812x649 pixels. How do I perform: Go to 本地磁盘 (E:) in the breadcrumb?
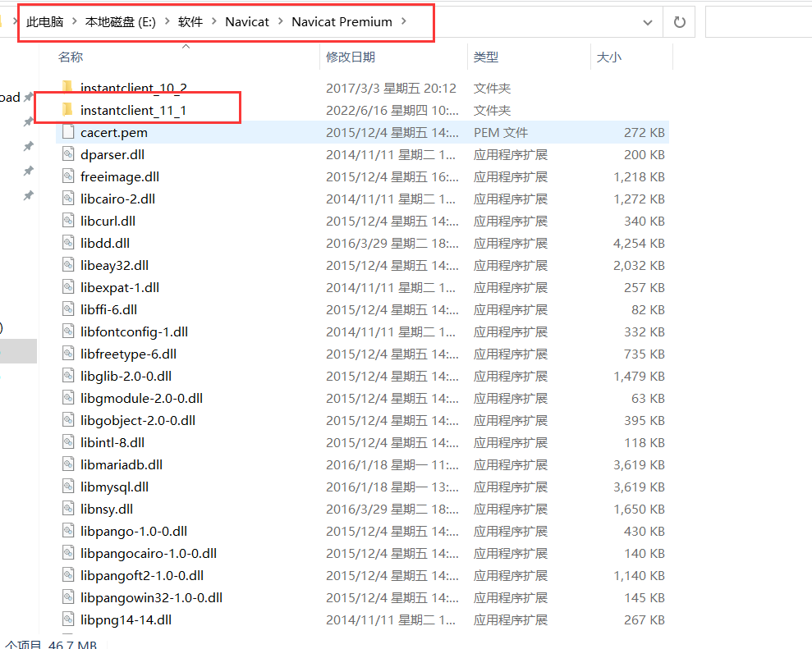pos(120,21)
